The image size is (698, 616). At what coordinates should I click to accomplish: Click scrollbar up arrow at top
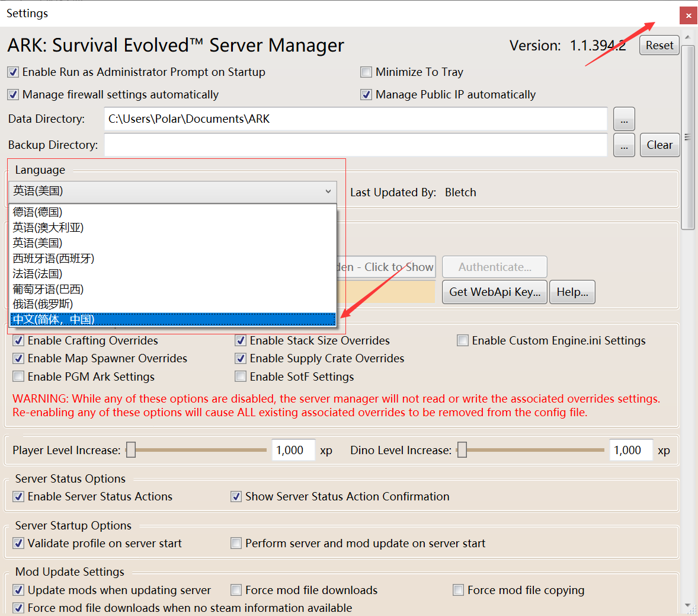pos(688,37)
